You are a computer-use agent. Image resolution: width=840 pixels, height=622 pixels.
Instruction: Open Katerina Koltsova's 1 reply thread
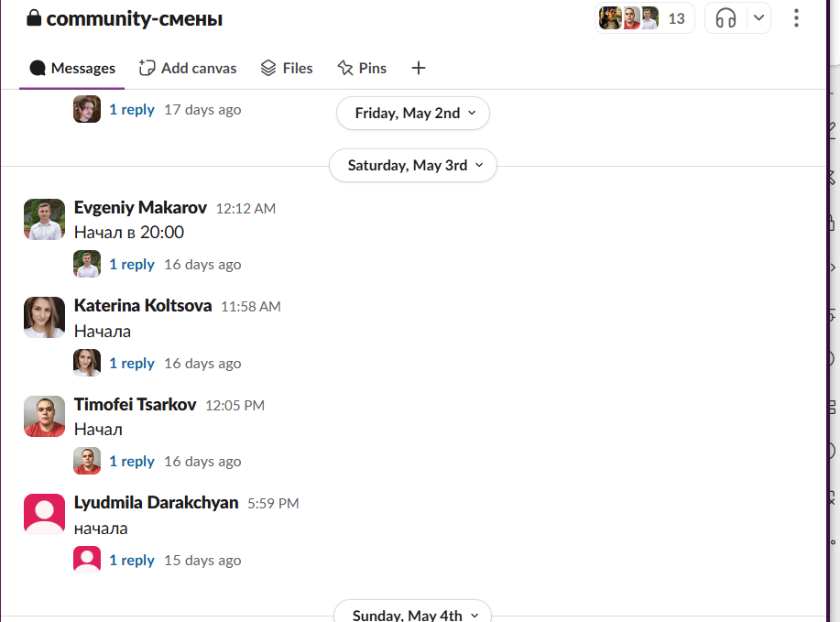coord(132,364)
